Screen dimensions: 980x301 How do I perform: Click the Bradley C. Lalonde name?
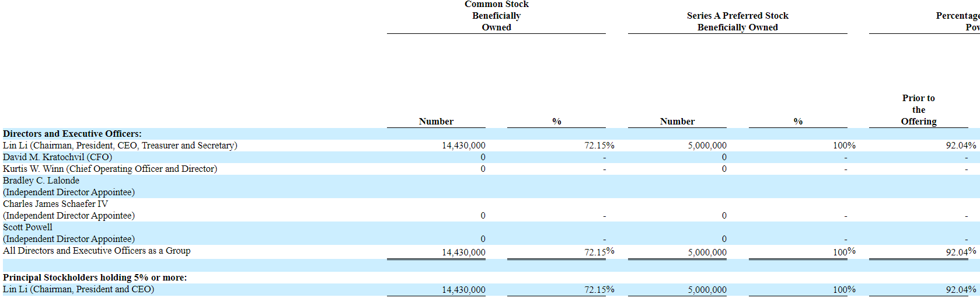[41, 181]
